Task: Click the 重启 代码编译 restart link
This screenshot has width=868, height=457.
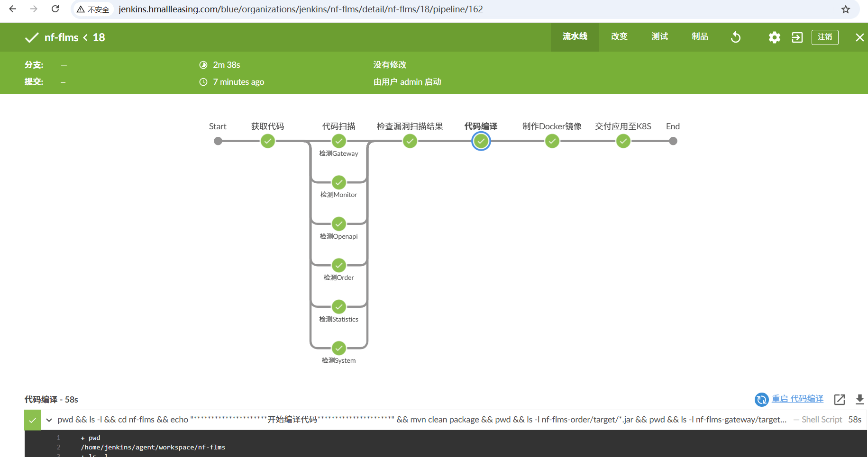Action: pyautogui.click(x=797, y=399)
